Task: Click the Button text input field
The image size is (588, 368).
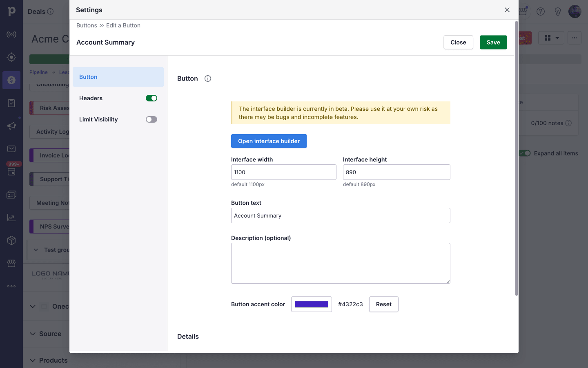Action: click(x=341, y=215)
